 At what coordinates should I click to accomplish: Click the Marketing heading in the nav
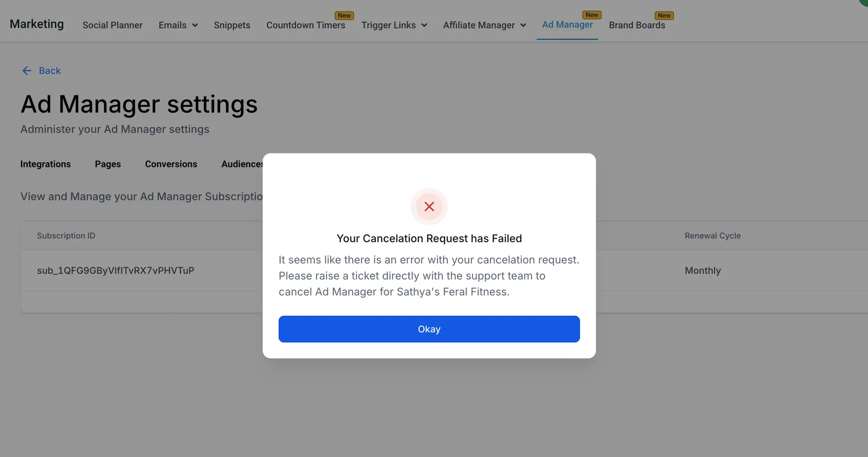tap(37, 24)
